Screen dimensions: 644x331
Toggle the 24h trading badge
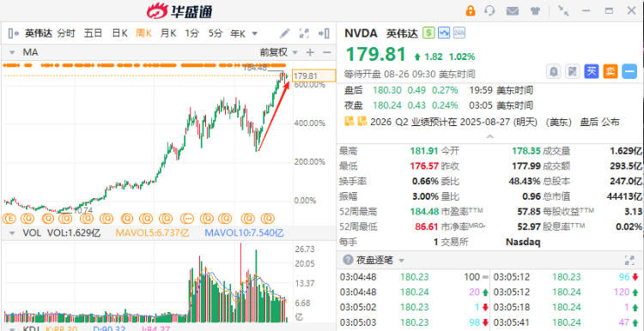coord(459,33)
